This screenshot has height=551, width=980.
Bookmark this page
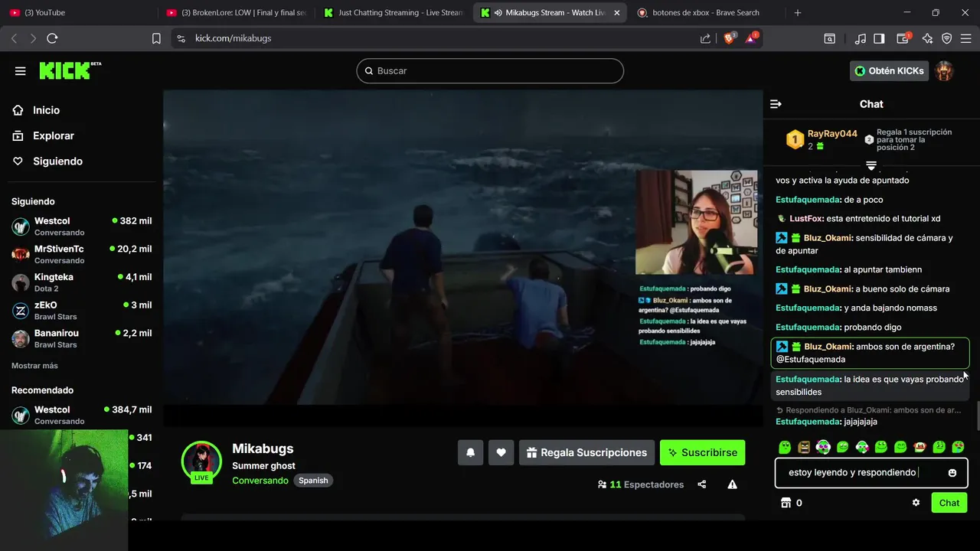point(156,38)
